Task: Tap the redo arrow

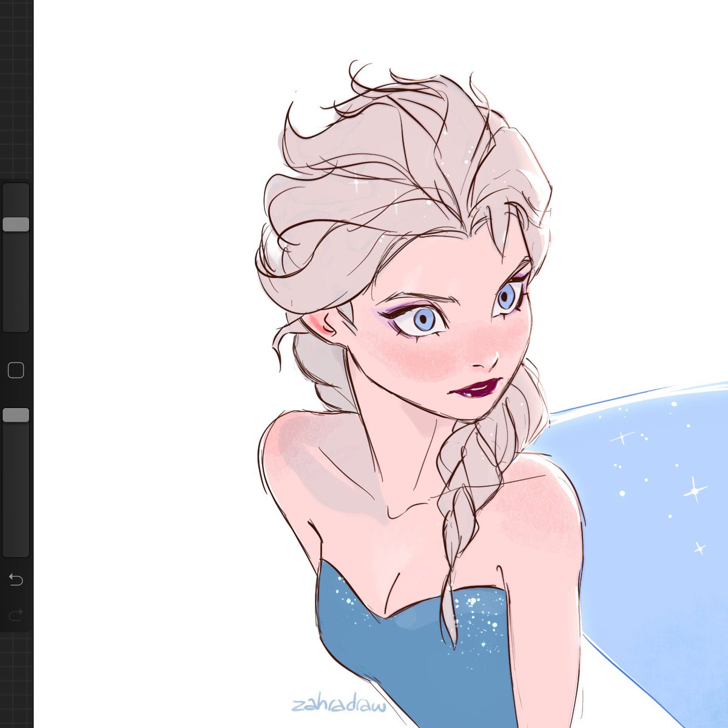Action: coord(16,615)
